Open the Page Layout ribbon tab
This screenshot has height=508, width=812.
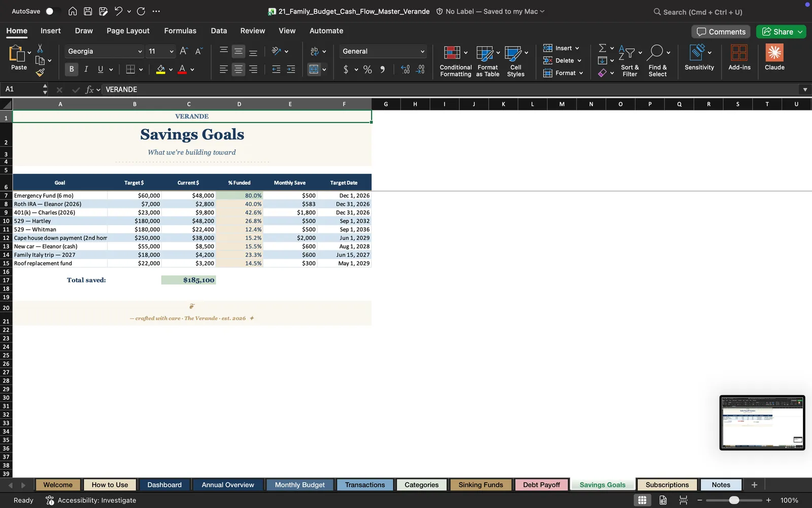click(x=128, y=30)
